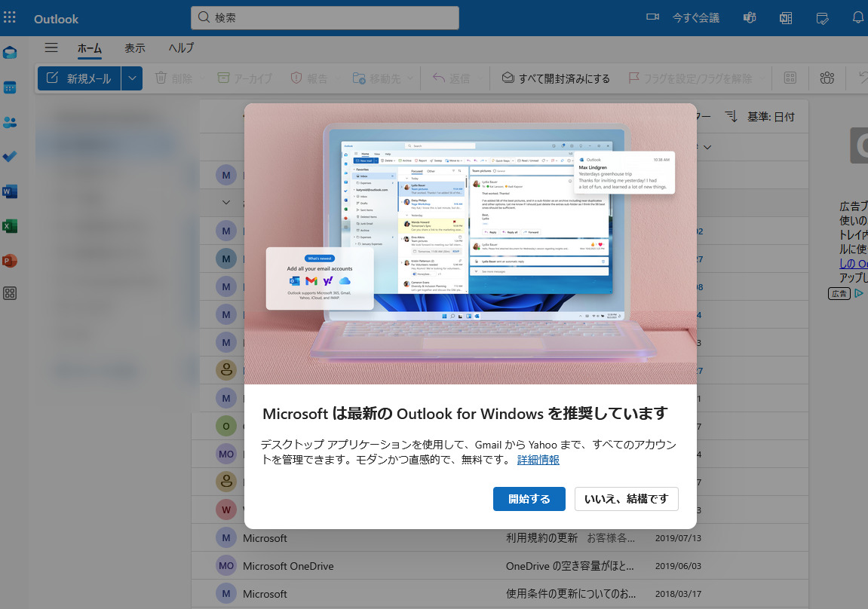868x609 pixels.
Task: Select MO avatar of OneDrive 2019/06/03 email
Action: [x=225, y=566]
